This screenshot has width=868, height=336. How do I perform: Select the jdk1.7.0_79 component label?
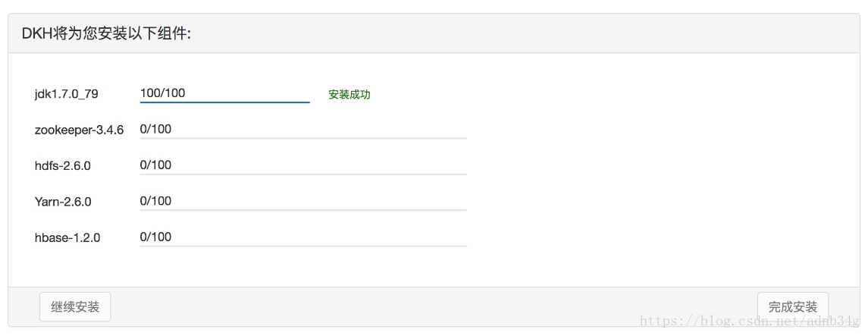(x=66, y=95)
